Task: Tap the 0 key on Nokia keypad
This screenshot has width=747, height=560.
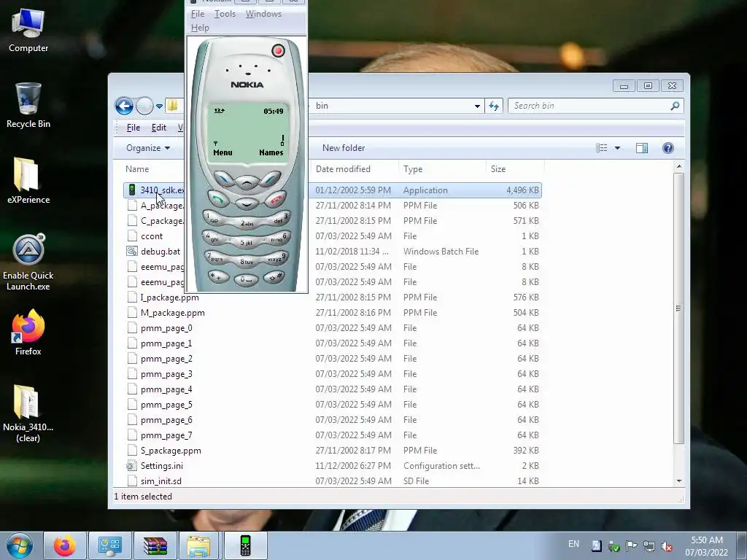Action: pyautogui.click(x=247, y=279)
